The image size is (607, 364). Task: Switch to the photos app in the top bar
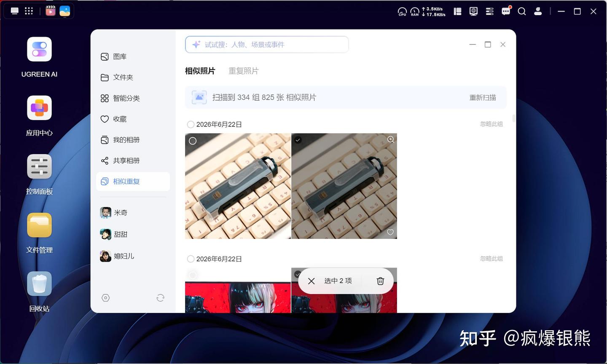[x=65, y=11]
